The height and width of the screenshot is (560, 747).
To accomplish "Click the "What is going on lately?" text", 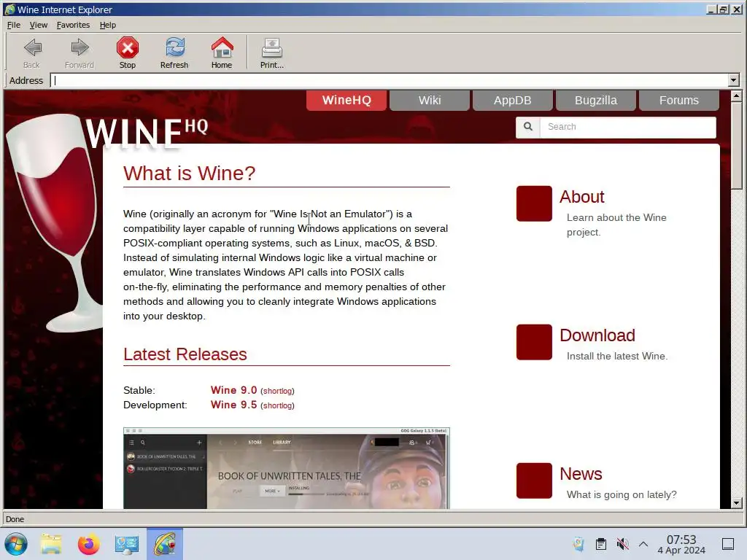I will pos(622,495).
